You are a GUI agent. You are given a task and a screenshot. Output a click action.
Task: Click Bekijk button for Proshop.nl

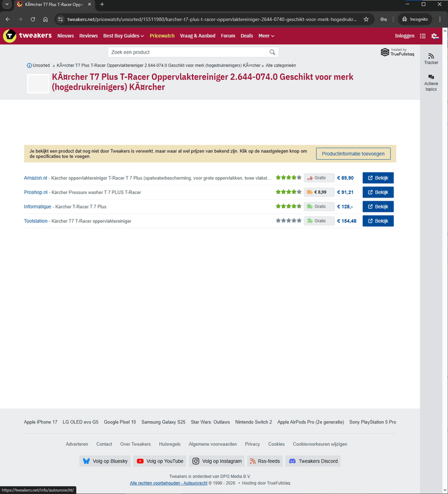(x=378, y=192)
